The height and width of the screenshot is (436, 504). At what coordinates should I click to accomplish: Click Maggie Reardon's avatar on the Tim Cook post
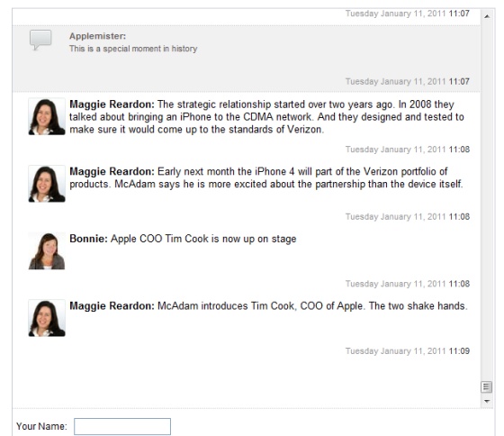coord(47,318)
